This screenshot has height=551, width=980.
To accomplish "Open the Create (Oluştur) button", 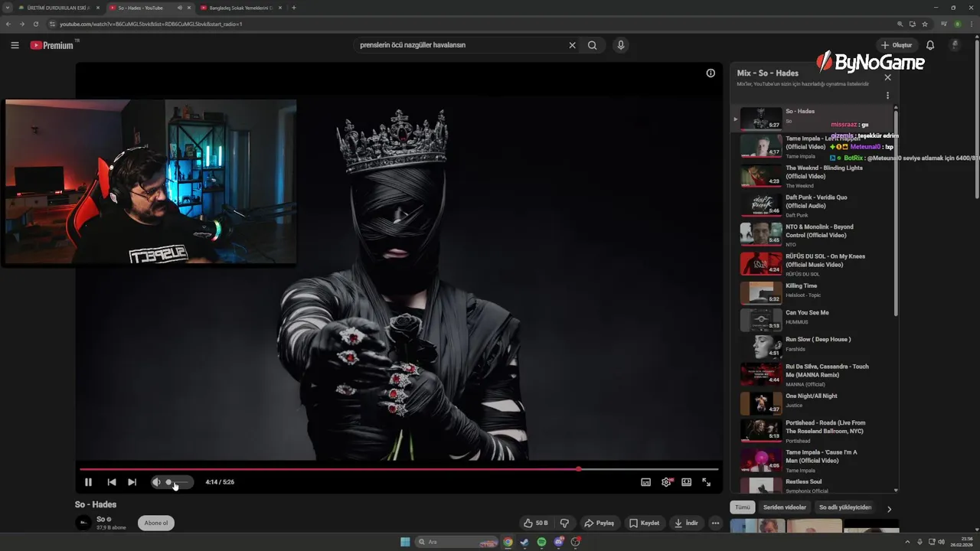I will tap(897, 45).
